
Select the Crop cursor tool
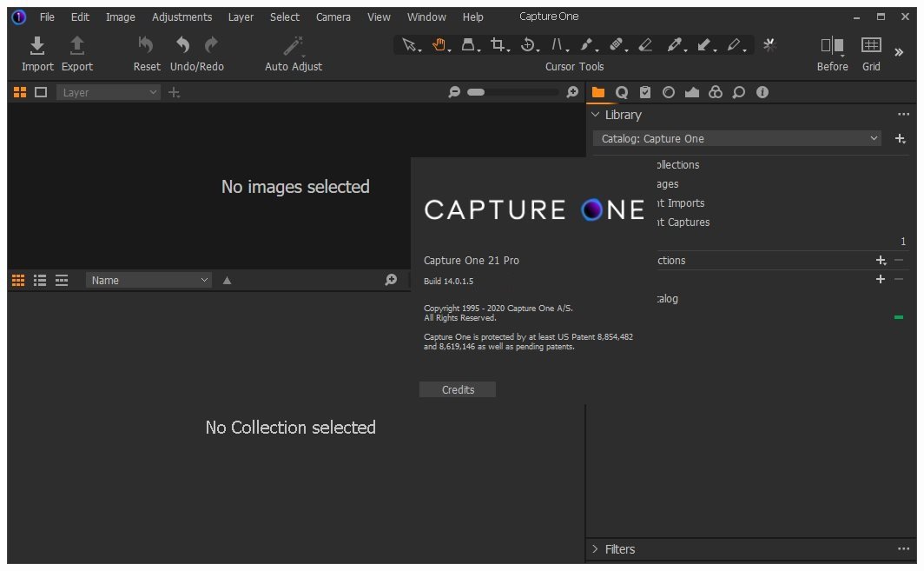click(498, 45)
